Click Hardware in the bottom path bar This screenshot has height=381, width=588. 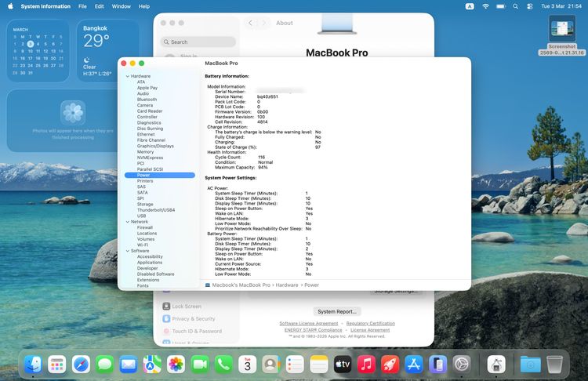(x=287, y=285)
